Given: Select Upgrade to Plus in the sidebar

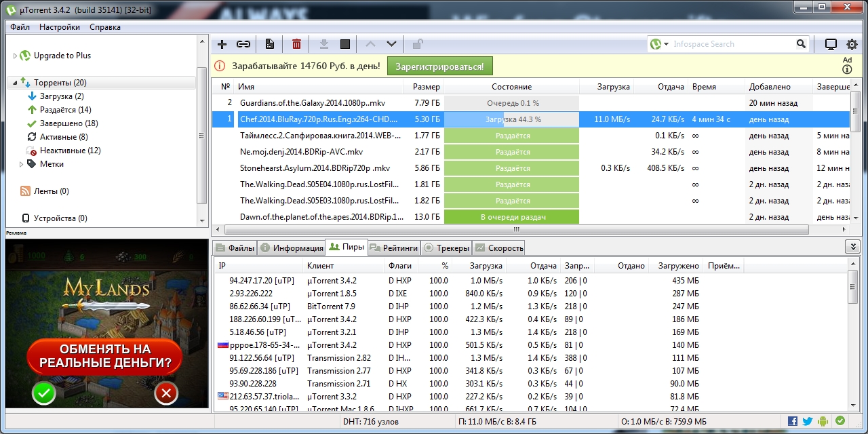Looking at the screenshot, I should click(62, 56).
